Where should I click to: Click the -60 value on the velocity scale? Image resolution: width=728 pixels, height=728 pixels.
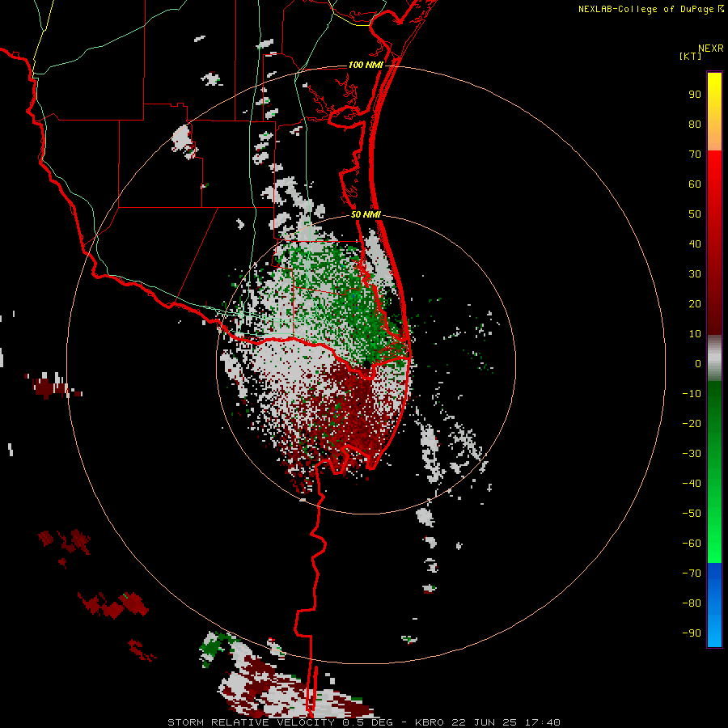pyautogui.click(x=692, y=544)
